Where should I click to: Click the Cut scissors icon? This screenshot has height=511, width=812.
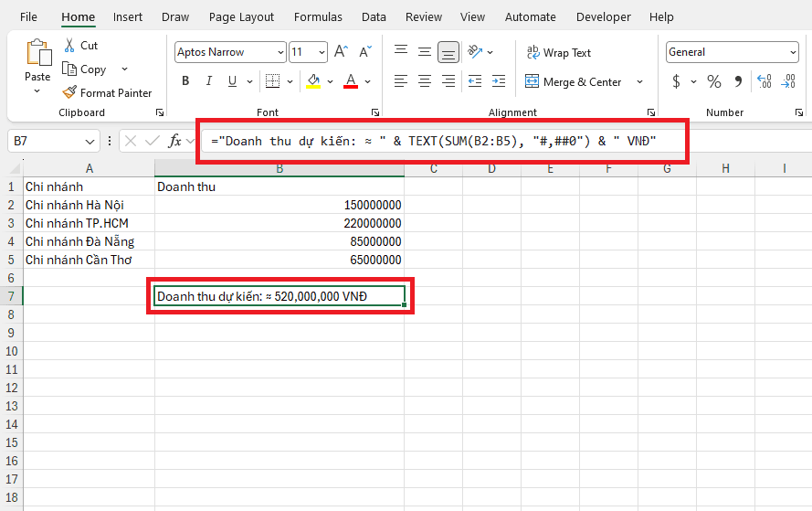point(69,46)
